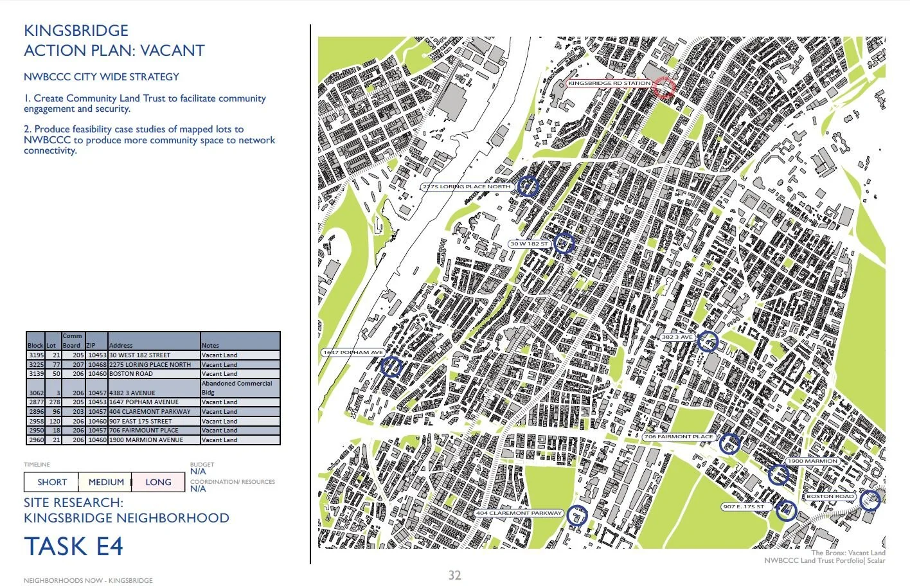Select the blue circle marker next to 382 3 AVE
This screenshot has width=910, height=588.
click(708, 341)
